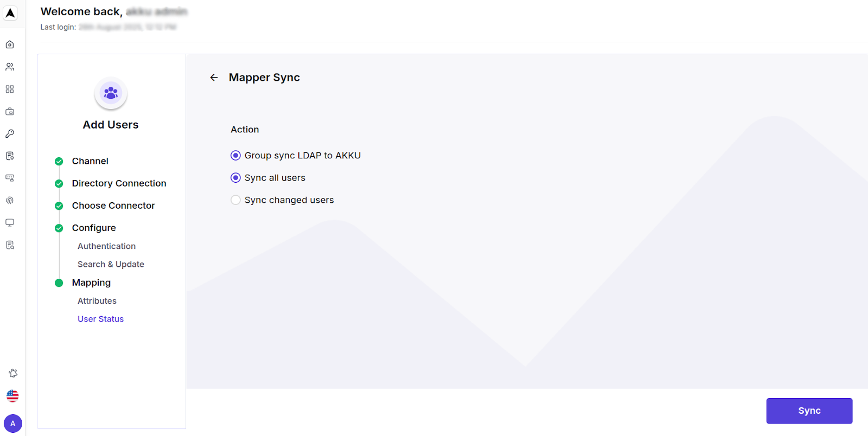This screenshot has width=868, height=436.
Task: Open the Attributes sub-step
Action: tap(97, 301)
